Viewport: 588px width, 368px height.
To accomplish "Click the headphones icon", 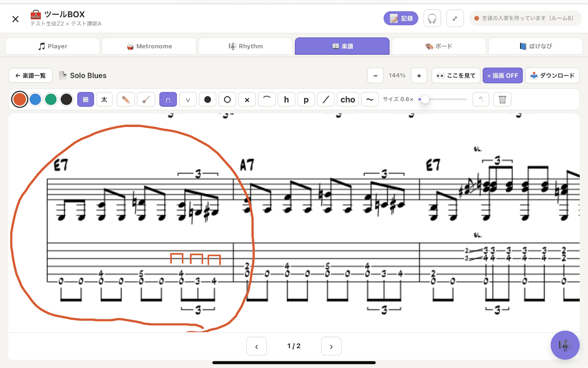I will click(x=432, y=18).
